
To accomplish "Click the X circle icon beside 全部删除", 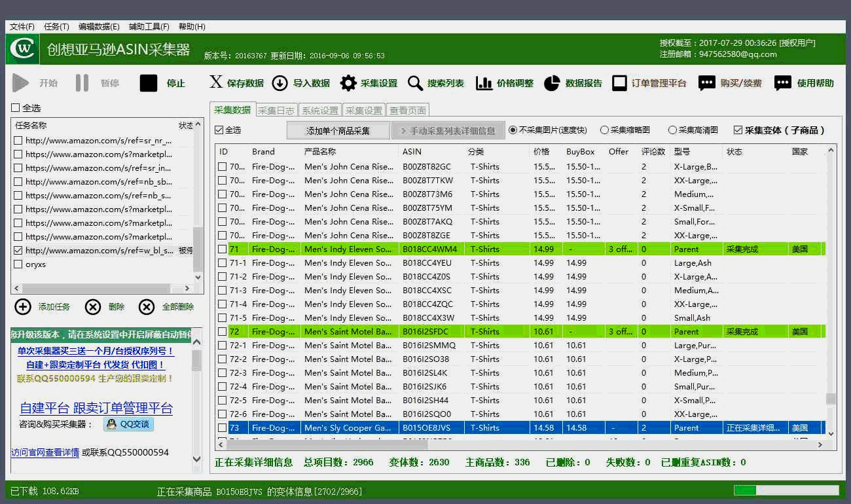I will 147,307.
